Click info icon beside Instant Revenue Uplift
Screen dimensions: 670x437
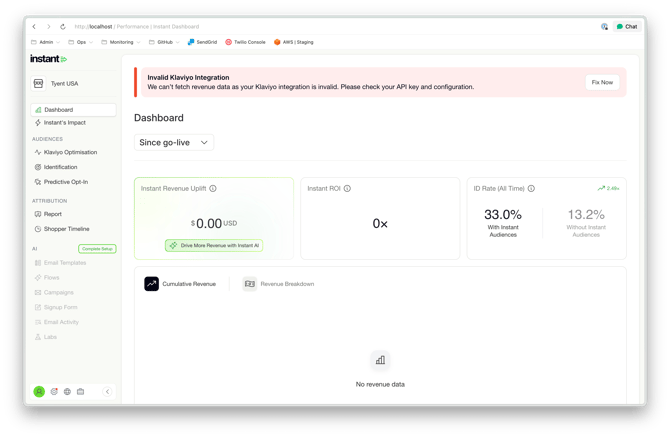tap(213, 188)
